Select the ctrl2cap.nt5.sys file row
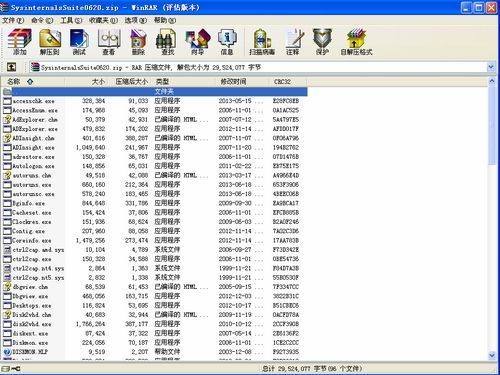Image resolution: width=500 pixels, height=375 pixels. pos(153,277)
